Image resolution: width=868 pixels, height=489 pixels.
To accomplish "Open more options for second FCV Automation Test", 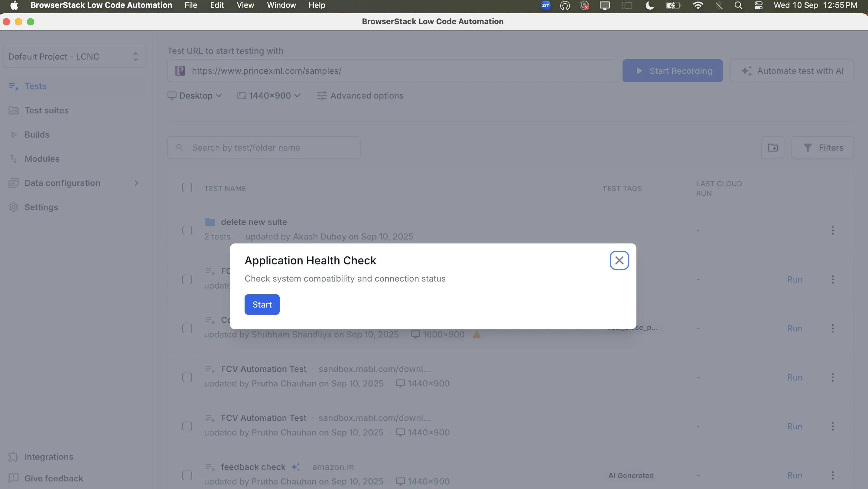I will tap(833, 426).
